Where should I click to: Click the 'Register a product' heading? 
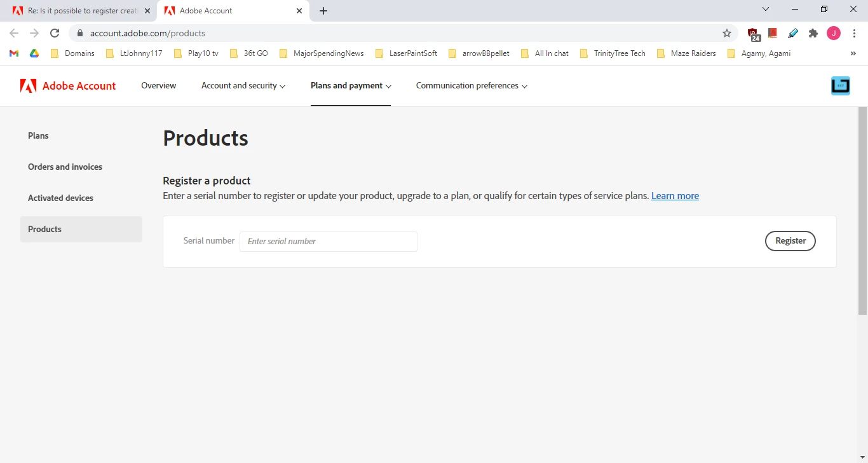[207, 181]
